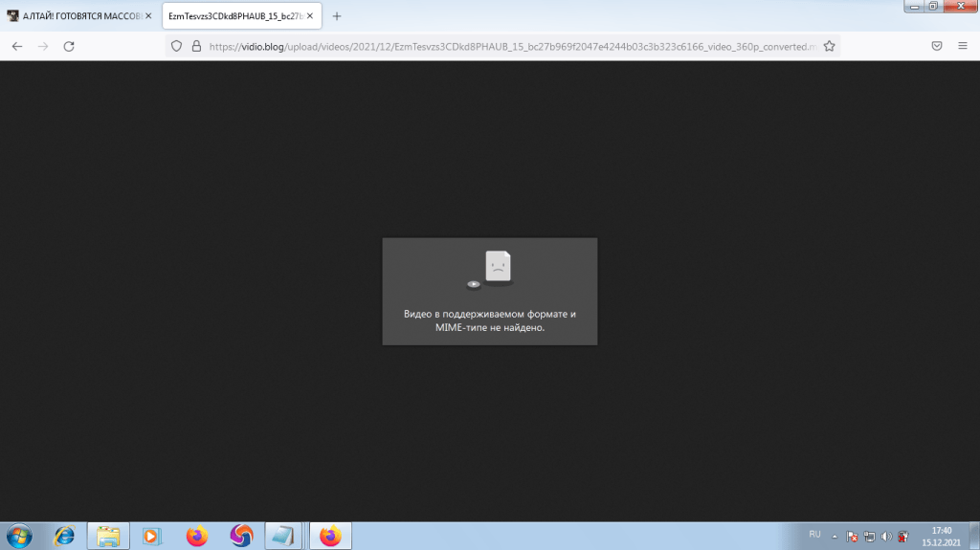Viewport: 980px width, 550px height.
Task: Click the volume speaker tray icon
Action: tap(886, 536)
